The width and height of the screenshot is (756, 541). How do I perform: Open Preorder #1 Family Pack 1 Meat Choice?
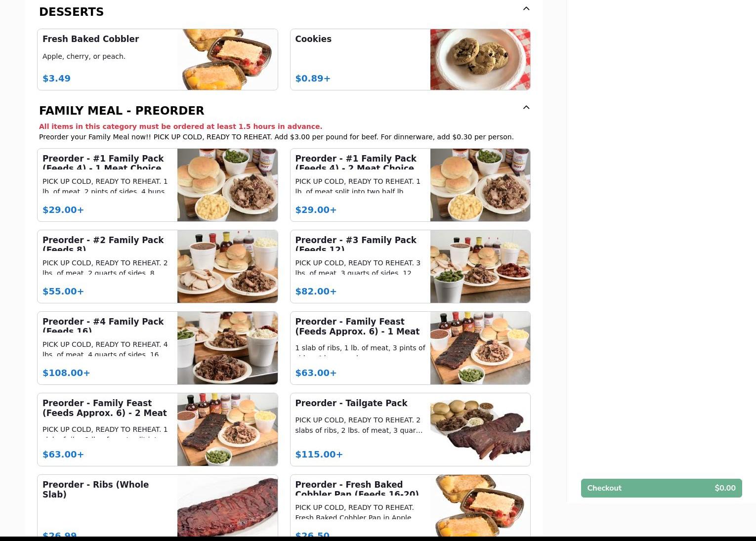point(157,185)
